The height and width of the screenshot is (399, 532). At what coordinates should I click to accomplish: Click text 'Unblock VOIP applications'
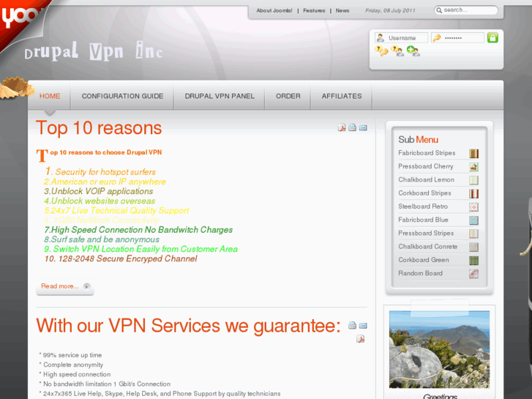coord(102,191)
